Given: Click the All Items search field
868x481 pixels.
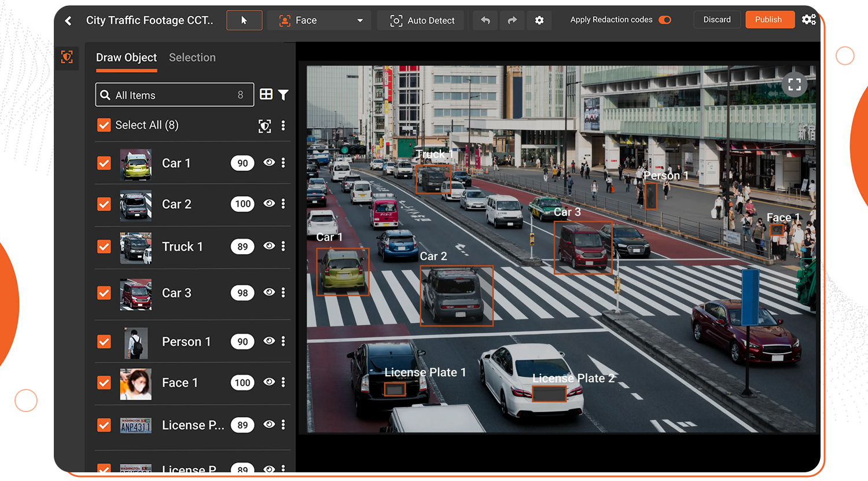Looking at the screenshot, I should (174, 95).
